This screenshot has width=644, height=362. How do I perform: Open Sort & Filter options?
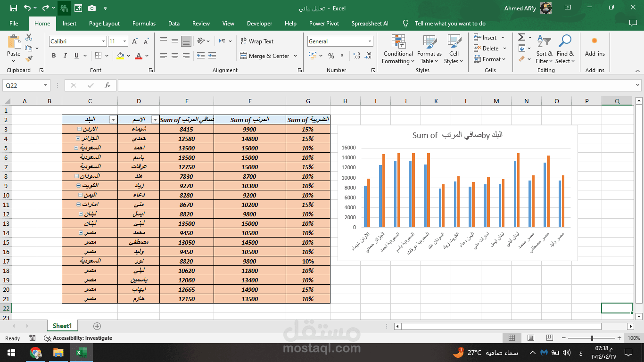[x=545, y=49]
